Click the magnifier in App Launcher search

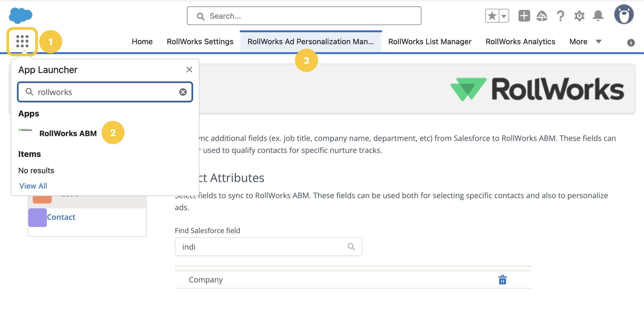[29, 92]
